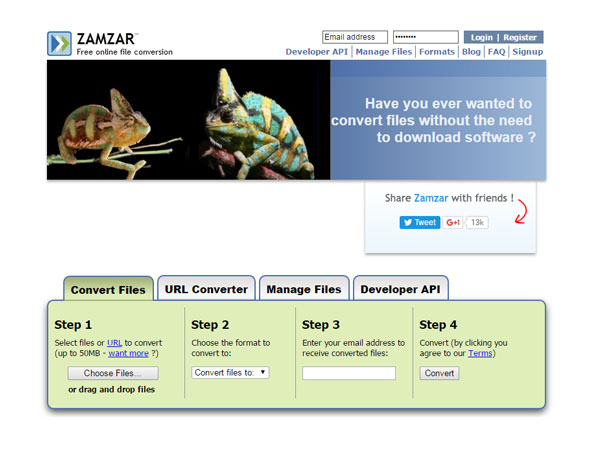Open the Terms link in Step 4
Image resolution: width=600 pixels, height=450 pixels.
coord(480,353)
